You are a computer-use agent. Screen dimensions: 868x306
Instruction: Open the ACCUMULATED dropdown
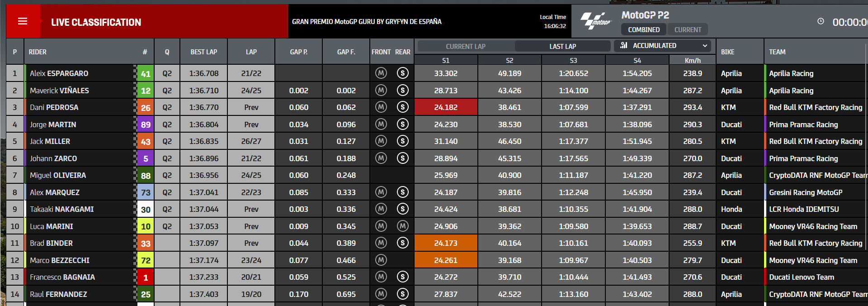pyautogui.click(x=662, y=46)
